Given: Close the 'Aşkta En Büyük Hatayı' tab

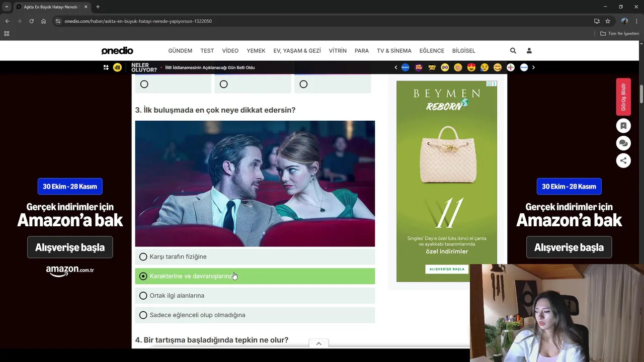Looking at the screenshot, I should [87, 7].
